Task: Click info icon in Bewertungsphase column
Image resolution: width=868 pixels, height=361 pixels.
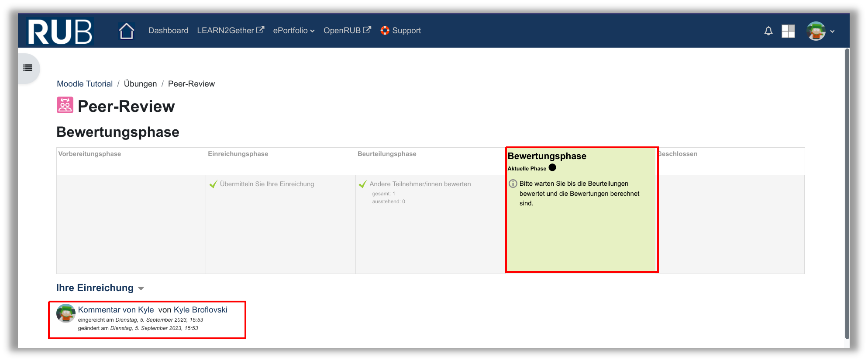Action: (x=513, y=184)
